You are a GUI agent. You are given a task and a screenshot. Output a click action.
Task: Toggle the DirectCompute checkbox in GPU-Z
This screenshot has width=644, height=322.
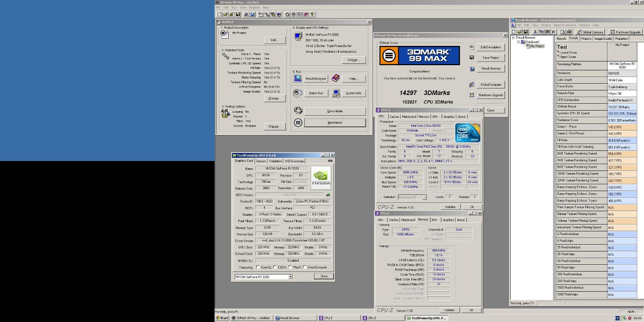[305, 267]
